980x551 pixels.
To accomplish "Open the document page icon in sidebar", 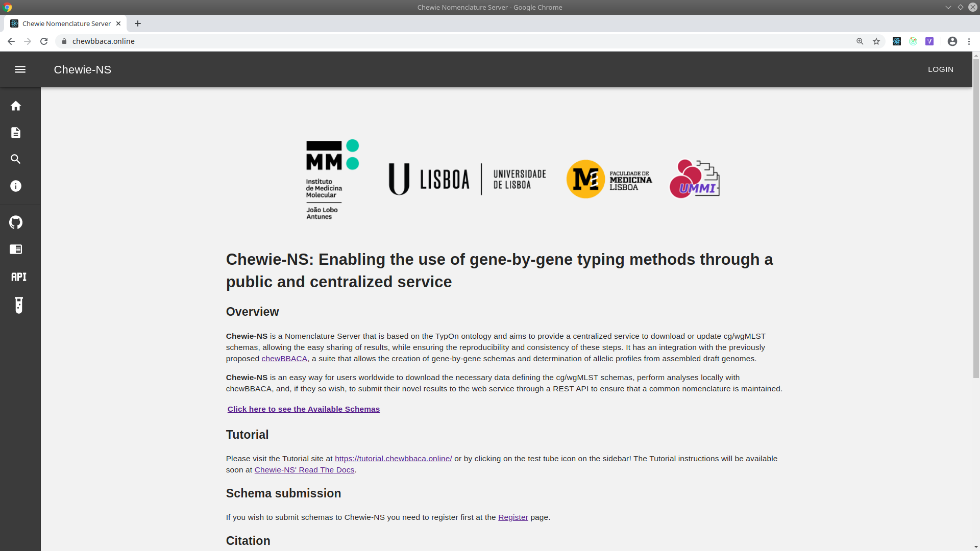I will tap(16, 133).
